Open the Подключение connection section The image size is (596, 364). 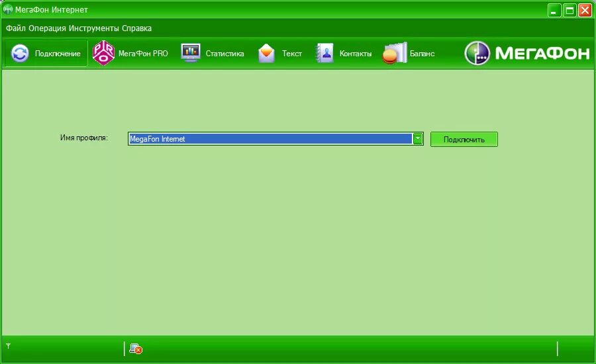(46, 53)
